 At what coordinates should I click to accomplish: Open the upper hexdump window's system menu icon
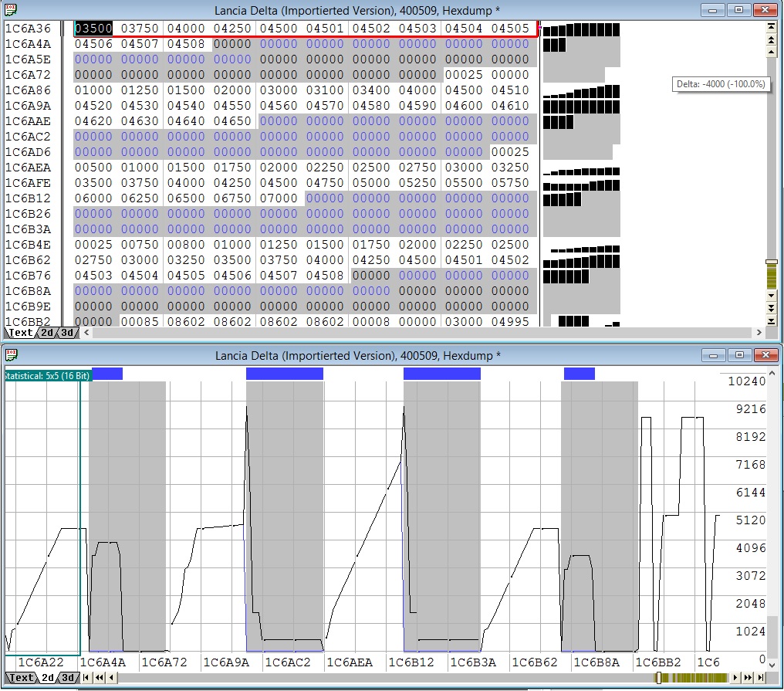coord(10,9)
